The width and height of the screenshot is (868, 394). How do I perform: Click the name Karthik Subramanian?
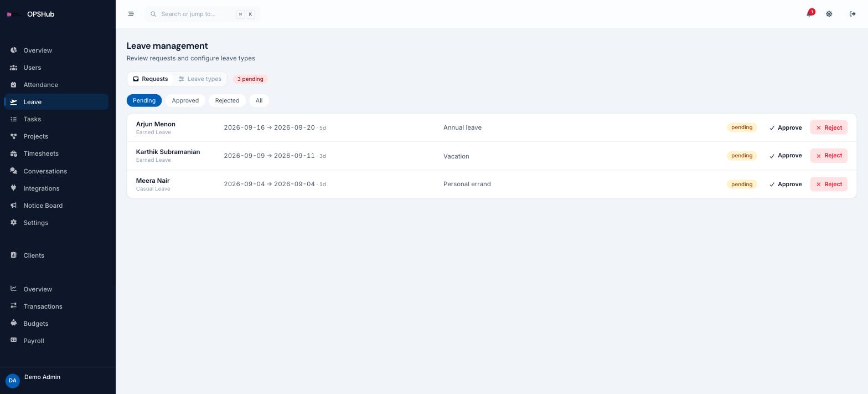coord(168,152)
